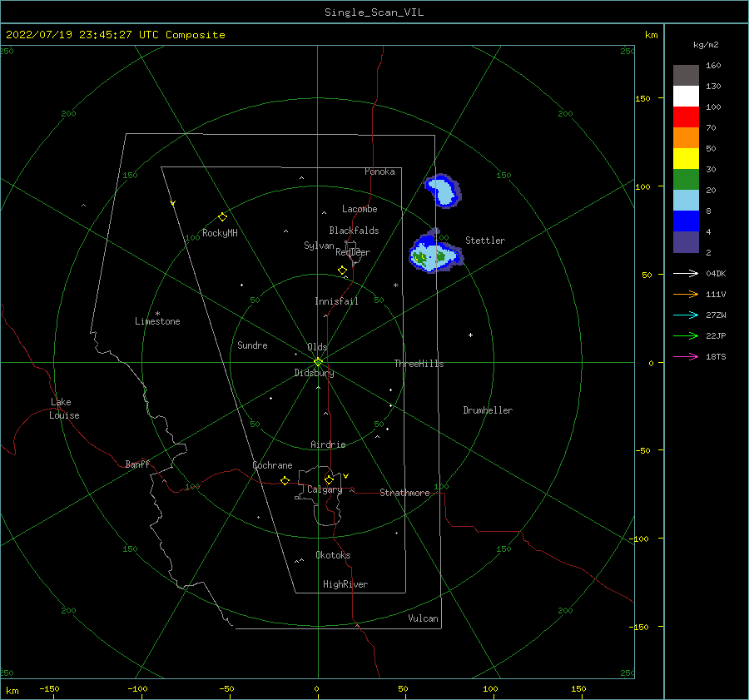Click the white 100-130 legend swatch
This screenshot has width=749, height=700.
pyautogui.click(x=686, y=97)
